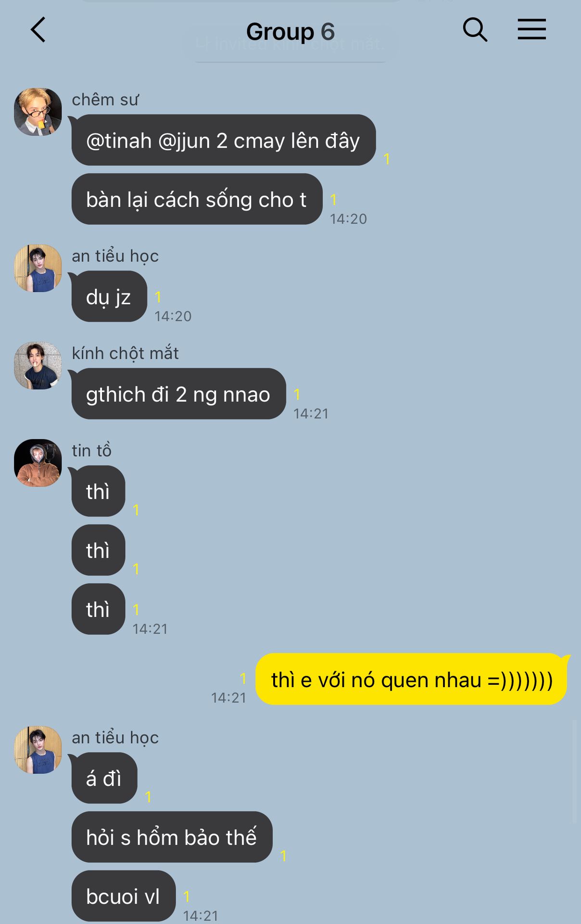Tap an tiểu học's avatar beside 'á đì'
The height and width of the screenshot is (924, 581).
38,750
